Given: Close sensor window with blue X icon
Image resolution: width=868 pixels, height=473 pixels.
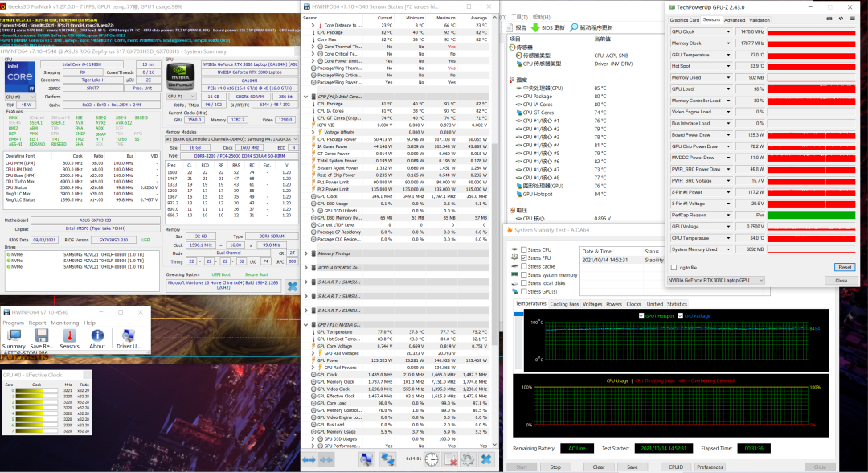Looking at the screenshot, I should pyautogui.click(x=485, y=459).
